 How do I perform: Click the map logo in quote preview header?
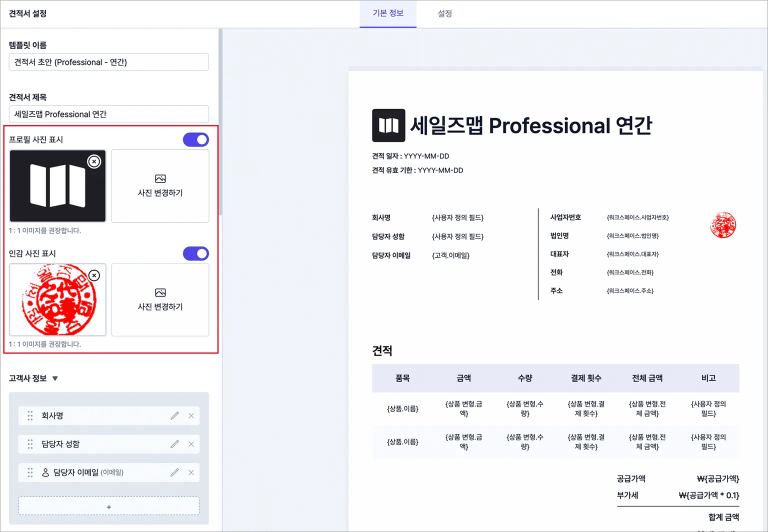[388, 125]
